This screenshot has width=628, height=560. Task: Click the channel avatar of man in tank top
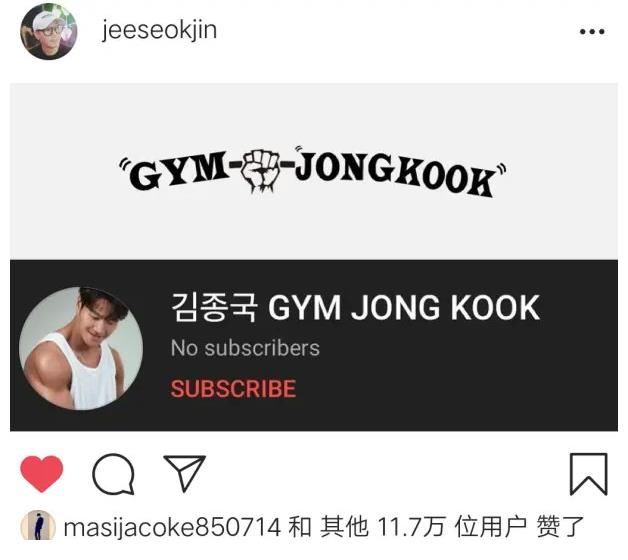(81, 348)
